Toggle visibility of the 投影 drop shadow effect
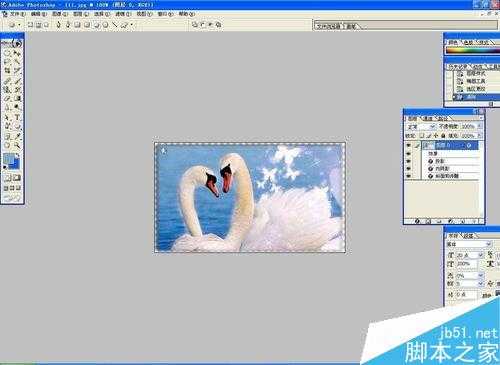The height and width of the screenshot is (365, 500). point(409,161)
